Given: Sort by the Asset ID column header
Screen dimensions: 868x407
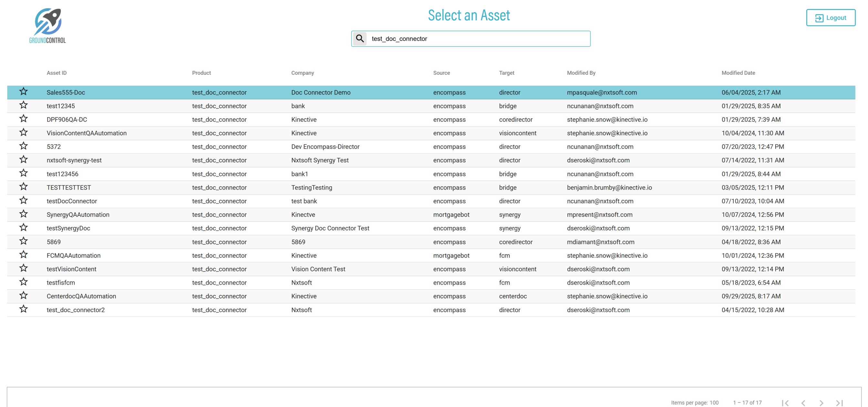Looking at the screenshot, I should 57,73.
